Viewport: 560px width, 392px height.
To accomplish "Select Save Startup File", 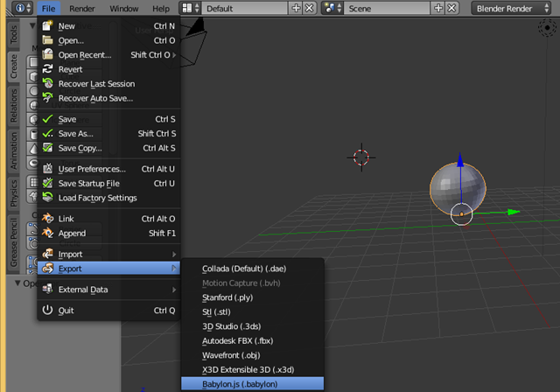I will point(108,184).
